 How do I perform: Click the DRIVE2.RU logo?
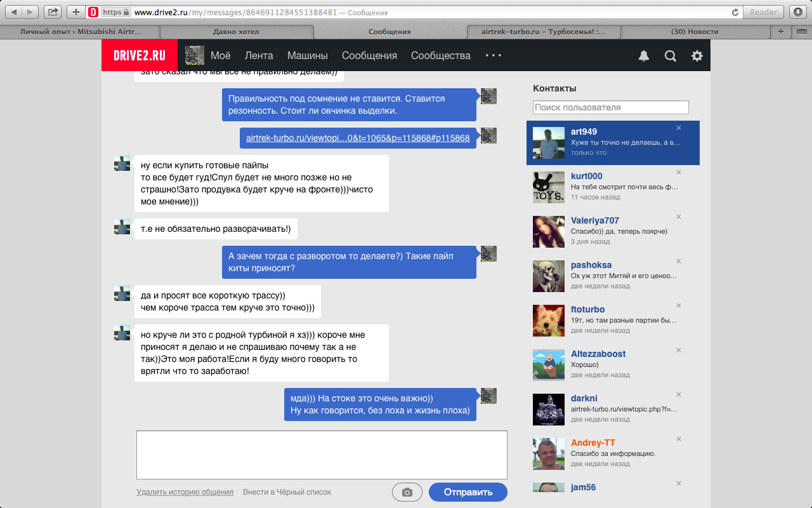point(140,56)
